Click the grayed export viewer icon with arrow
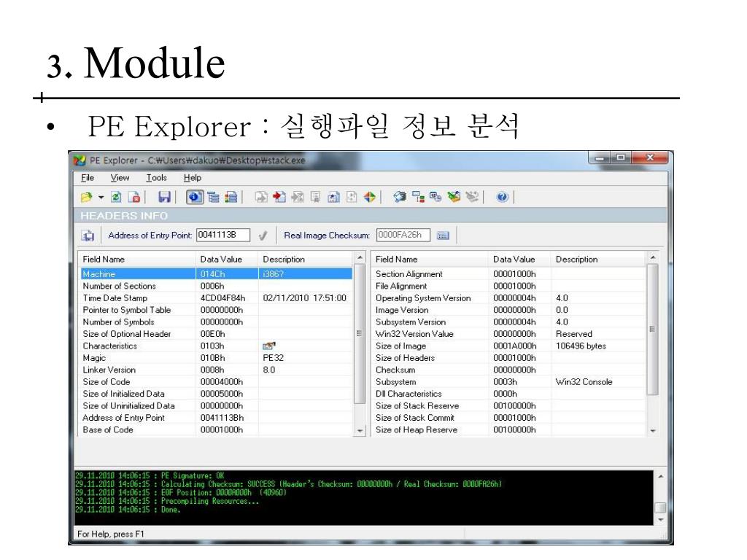The width and height of the screenshot is (747, 560). coord(260,197)
